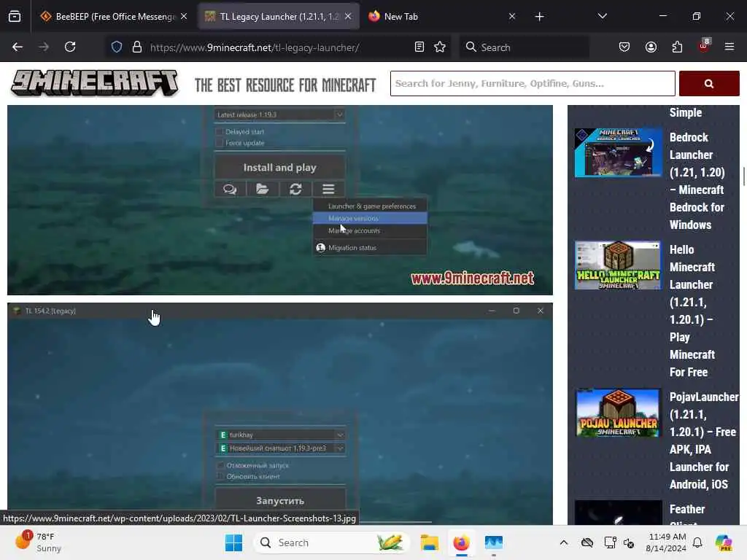Toggle reader view icon
Screen dimensions: 747x560
pos(419,47)
